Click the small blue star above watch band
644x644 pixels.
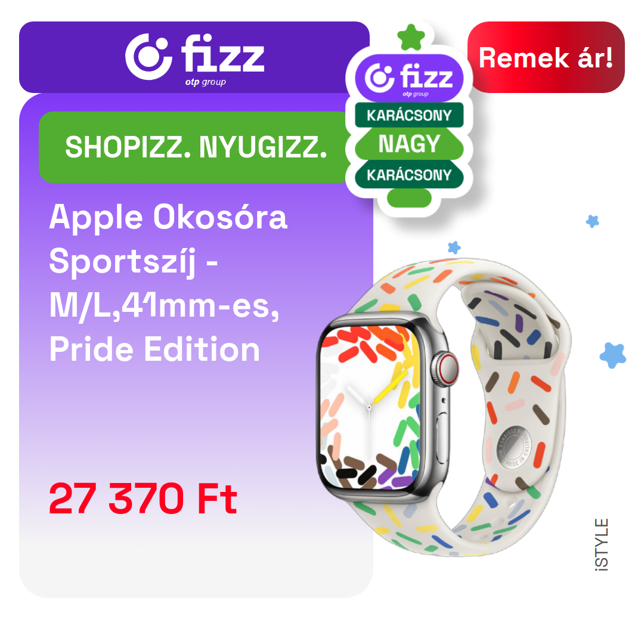(x=454, y=247)
